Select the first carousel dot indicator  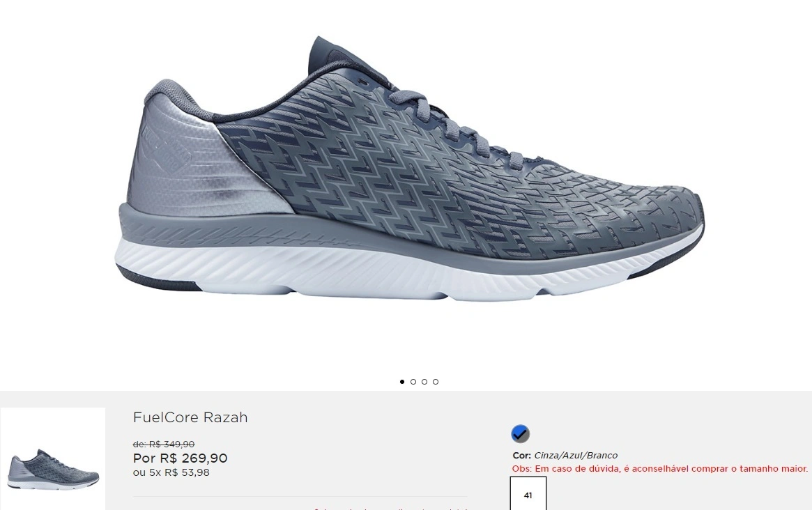click(402, 382)
